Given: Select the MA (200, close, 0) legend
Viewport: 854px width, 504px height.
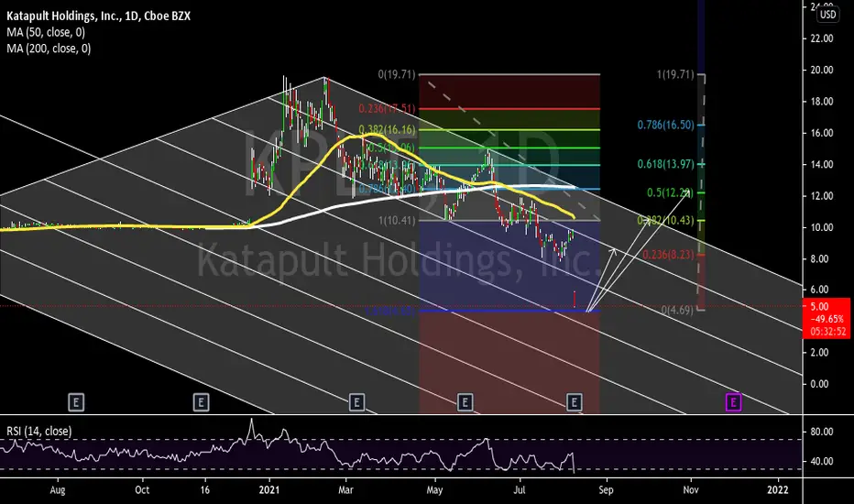Looking at the screenshot, I should pyautogui.click(x=49, y=49).
